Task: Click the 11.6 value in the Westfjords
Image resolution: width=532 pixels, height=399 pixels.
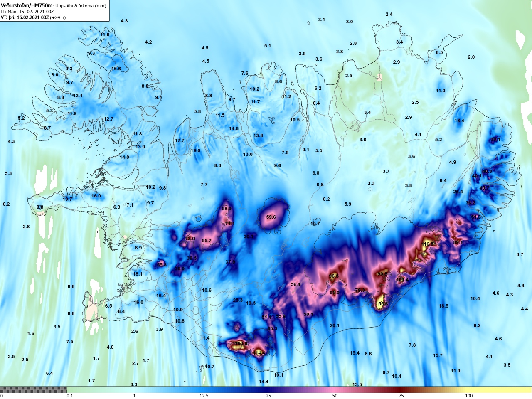Action: (x=105, y=34)
